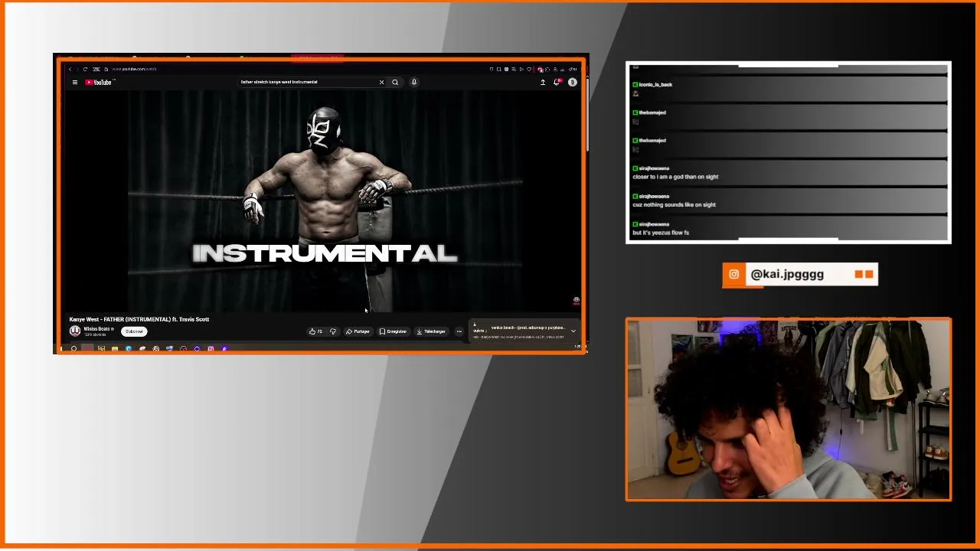Start voice search with the microphone icon

(x=414, y=82)
